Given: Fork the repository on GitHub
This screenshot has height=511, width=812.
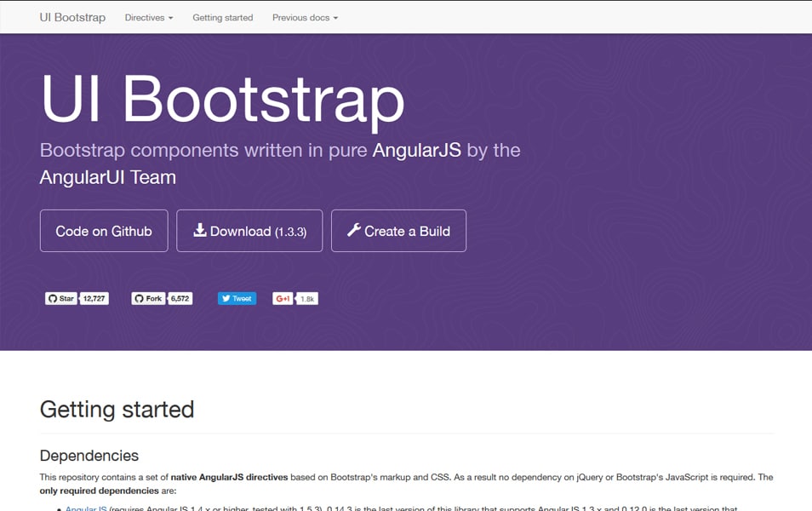Looking at the screenshot, I should pos(148,299).
